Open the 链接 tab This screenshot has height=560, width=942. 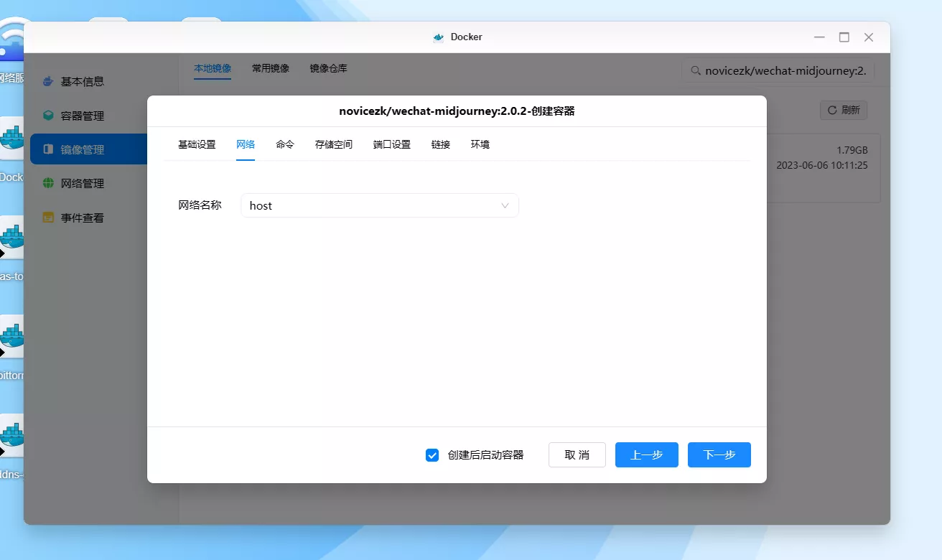pos(441,144)
